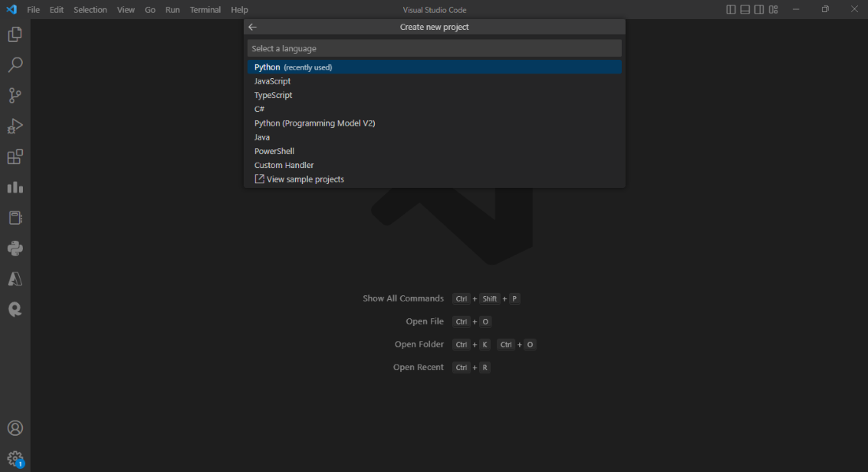Open the Accounts icon

[15, 429]
